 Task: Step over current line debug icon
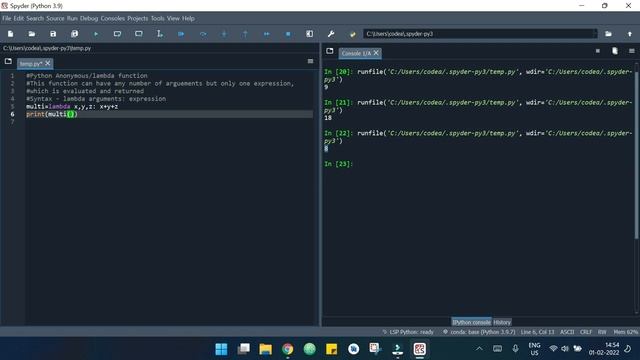(x=203, y=34)
